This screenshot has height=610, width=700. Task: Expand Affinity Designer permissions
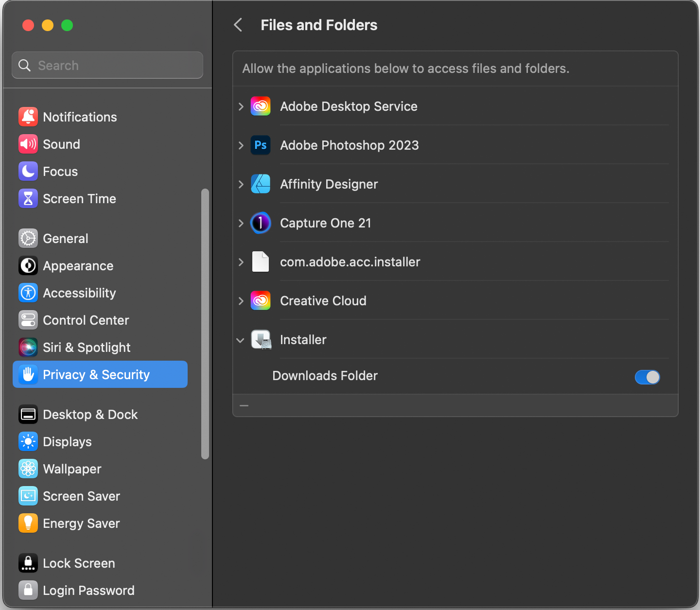coord(241,184)
